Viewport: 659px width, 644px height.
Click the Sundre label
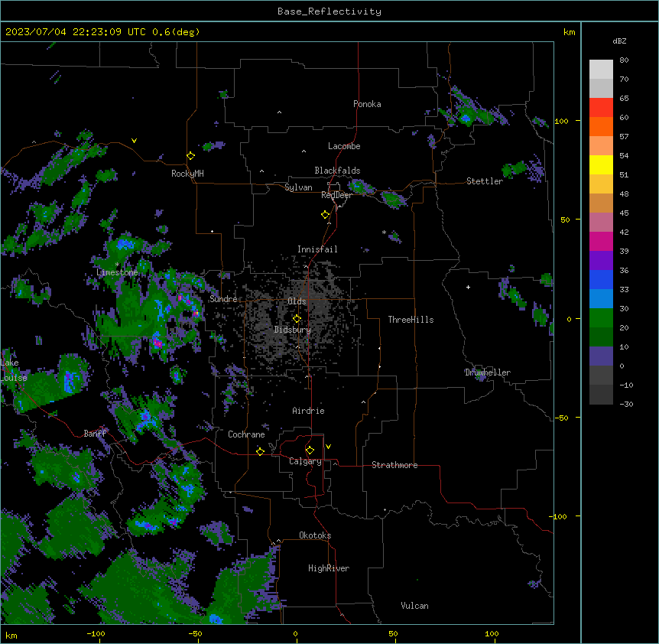(x=223, y=299)
